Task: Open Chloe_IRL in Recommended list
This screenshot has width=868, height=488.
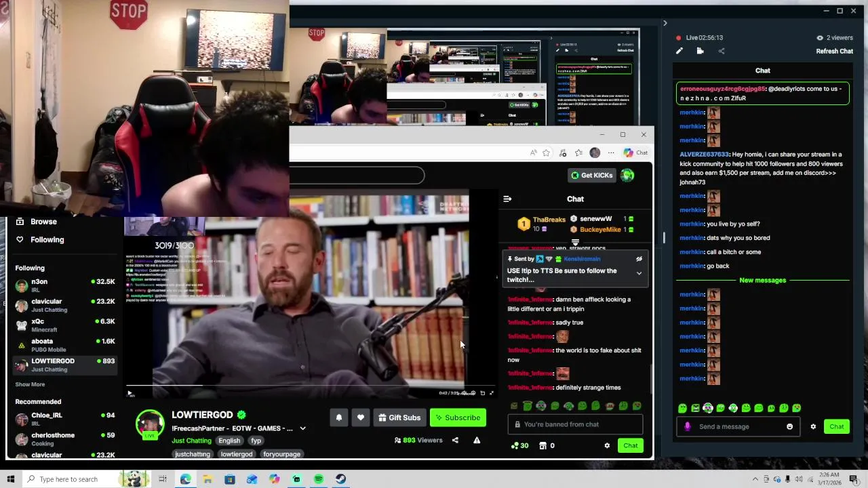Action: [65, 419]
